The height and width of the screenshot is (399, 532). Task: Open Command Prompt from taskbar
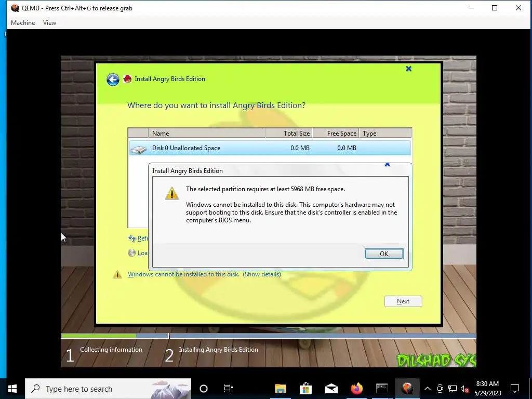click(382, 389)
